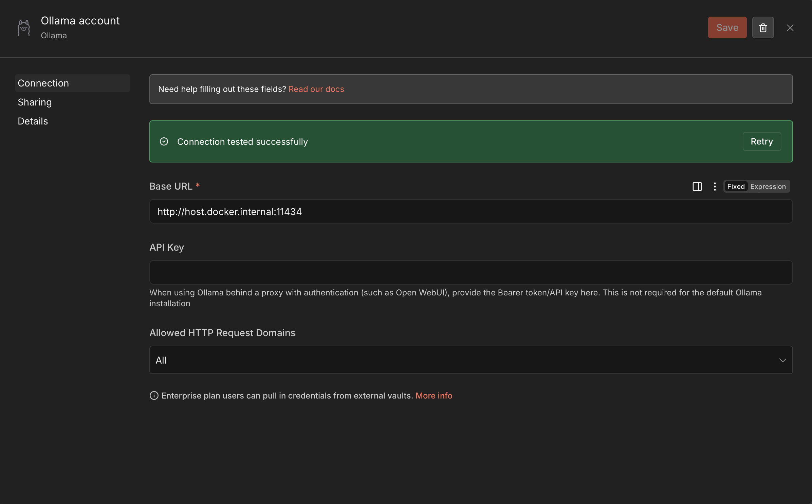The width and height of the screenshot is (812, 504).
Task: Save the Ollama credential
Action: [727, 27]
